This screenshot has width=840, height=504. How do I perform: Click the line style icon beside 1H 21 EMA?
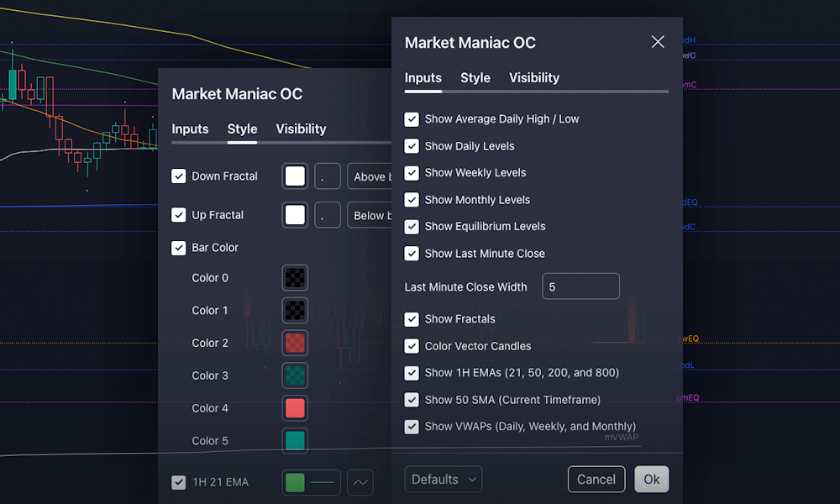point(360,482)
